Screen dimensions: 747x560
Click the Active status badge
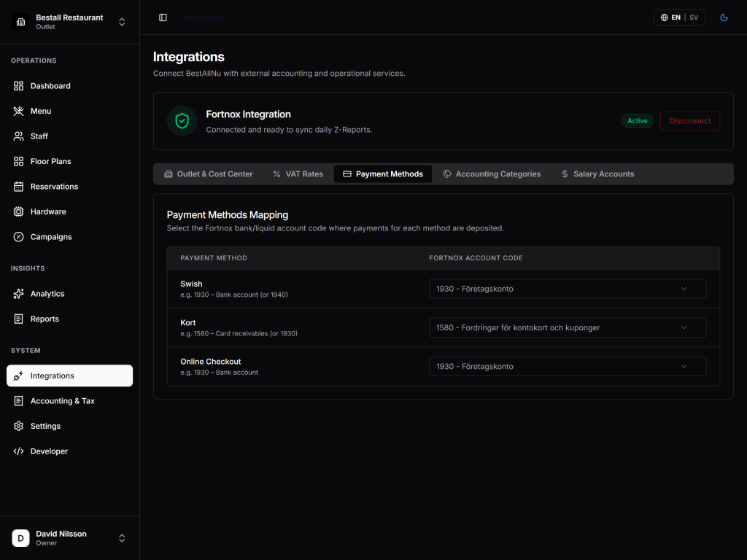pos(638,121)
